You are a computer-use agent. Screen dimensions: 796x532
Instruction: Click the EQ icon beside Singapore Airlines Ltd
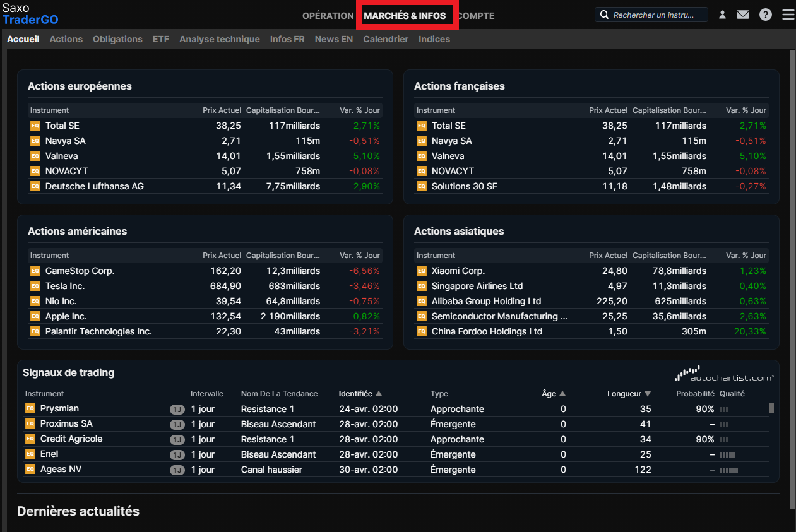click(x=421, y=286)
